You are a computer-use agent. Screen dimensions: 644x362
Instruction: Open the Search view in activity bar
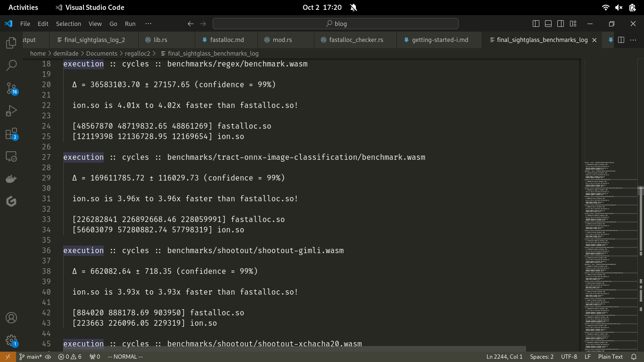click(11, 66)
